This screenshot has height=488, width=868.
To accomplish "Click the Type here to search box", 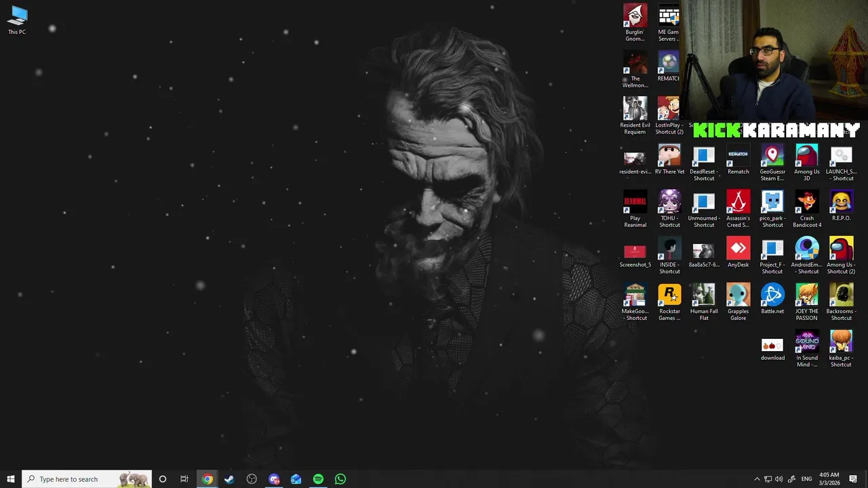I will coord(86,479).
